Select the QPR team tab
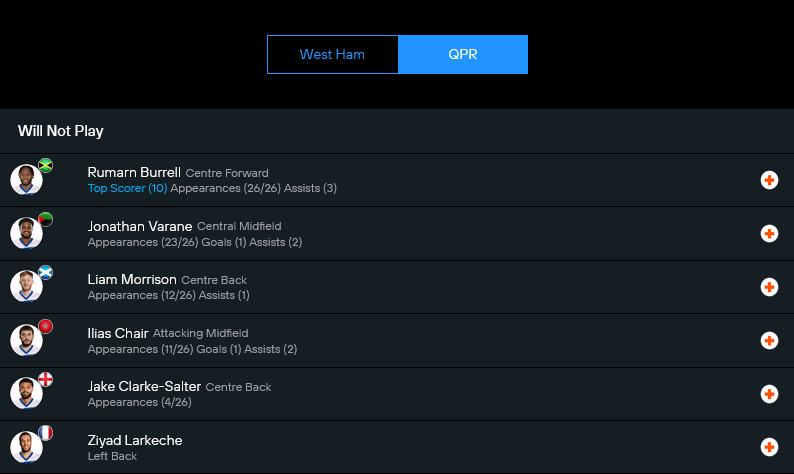Viewport: 794px width, 474px height. 462,54
